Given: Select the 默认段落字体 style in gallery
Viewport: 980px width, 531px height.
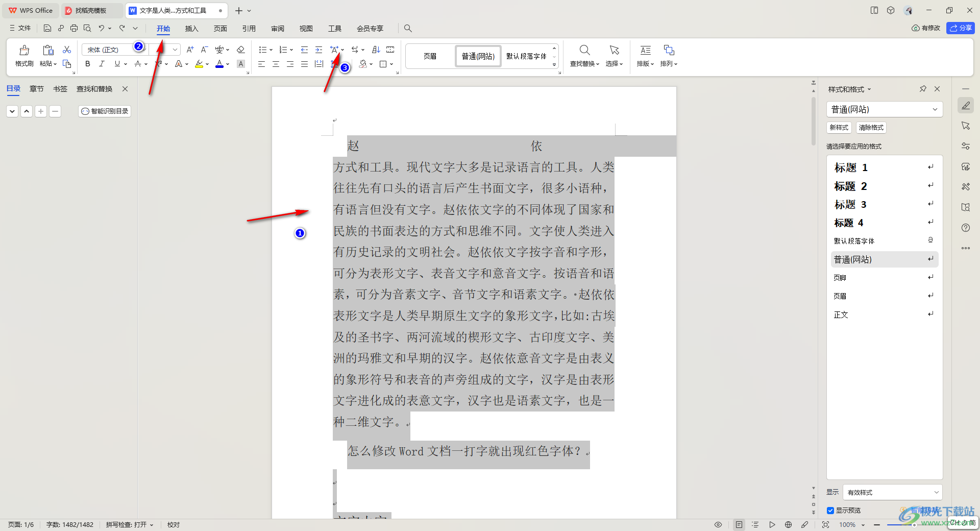Looking at the screenshot, I should click(x=526, y=56).
